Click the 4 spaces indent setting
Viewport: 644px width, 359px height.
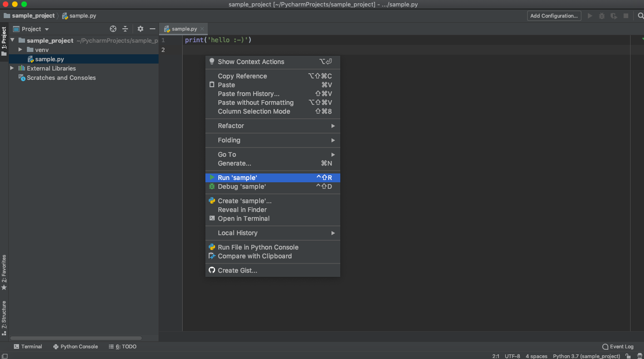click(536, 356)
